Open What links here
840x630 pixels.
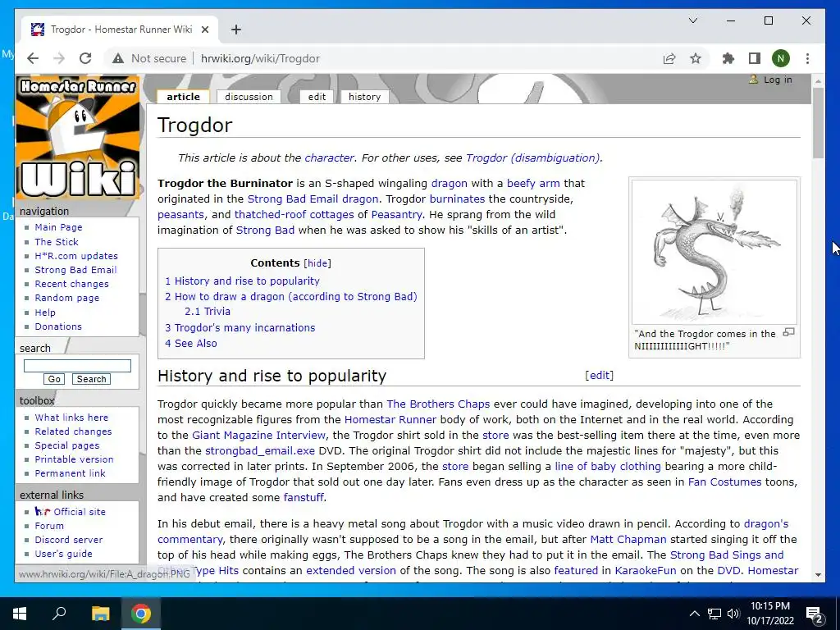[x=71, y=418]
